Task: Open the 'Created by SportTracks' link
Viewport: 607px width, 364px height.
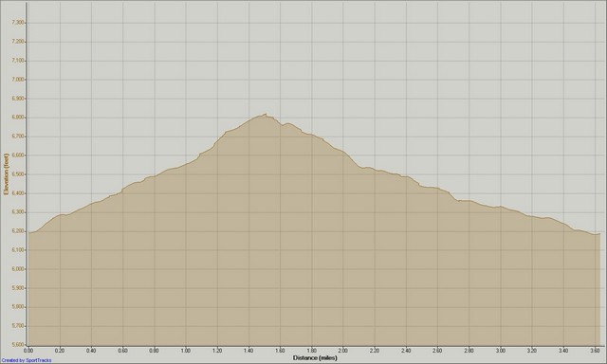Action: click(x=26, y=360)
